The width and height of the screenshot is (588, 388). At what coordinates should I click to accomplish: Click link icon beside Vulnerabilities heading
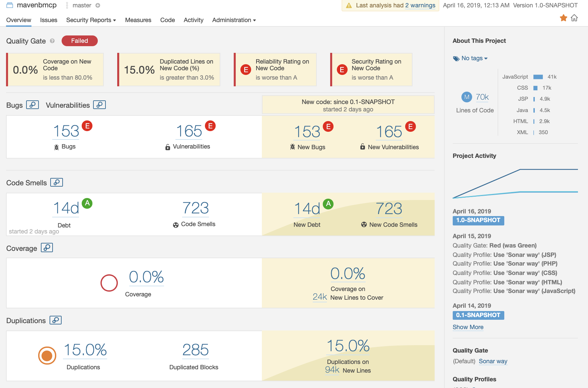pos(99,105)
